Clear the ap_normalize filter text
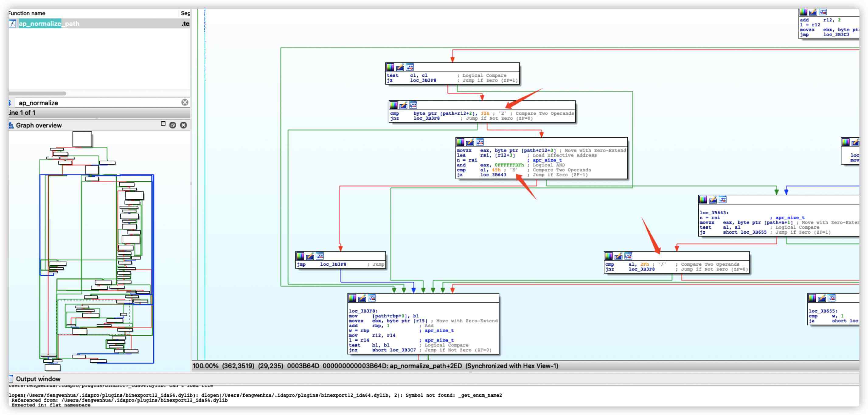 pos(185,103)
